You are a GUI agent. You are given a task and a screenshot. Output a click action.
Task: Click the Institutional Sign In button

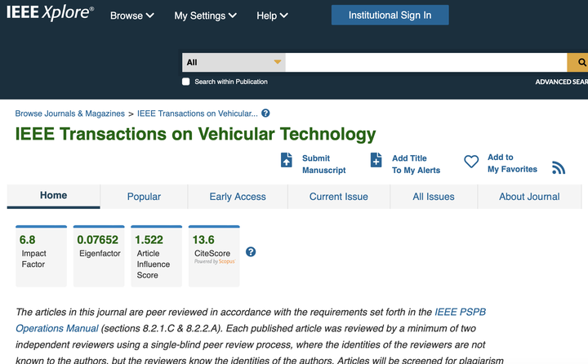[390, 15]
